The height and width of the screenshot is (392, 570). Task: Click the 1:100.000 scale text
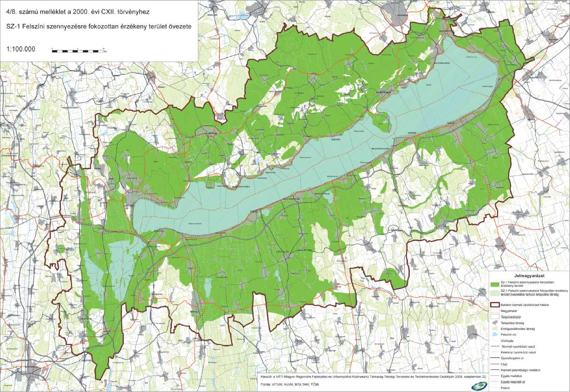21,49
